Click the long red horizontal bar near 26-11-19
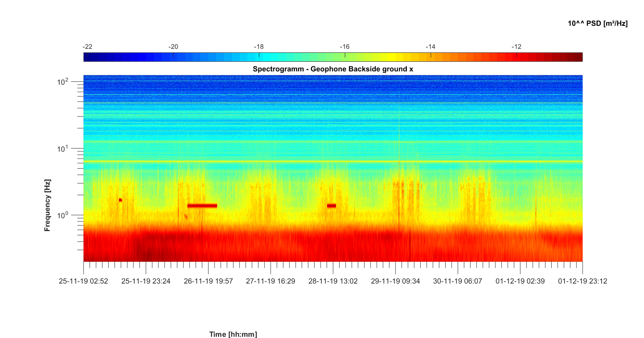644x338 pixels. tap(202, 206)
